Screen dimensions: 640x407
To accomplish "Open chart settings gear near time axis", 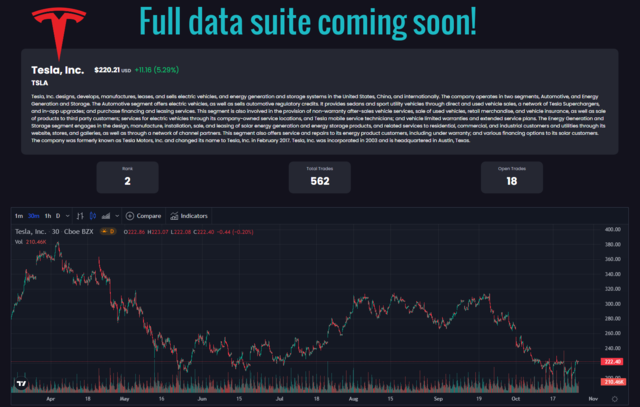I will [615, 399].
